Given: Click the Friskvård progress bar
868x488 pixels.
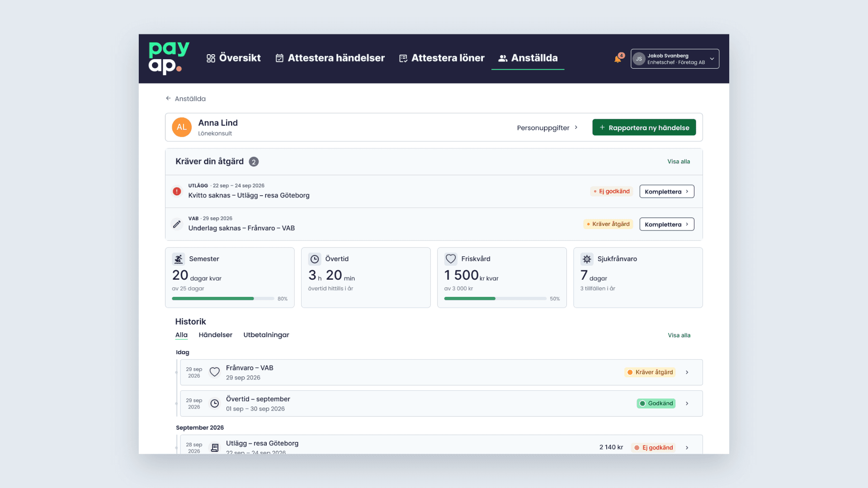Looking at the screenshot, I should coord(495,299).
